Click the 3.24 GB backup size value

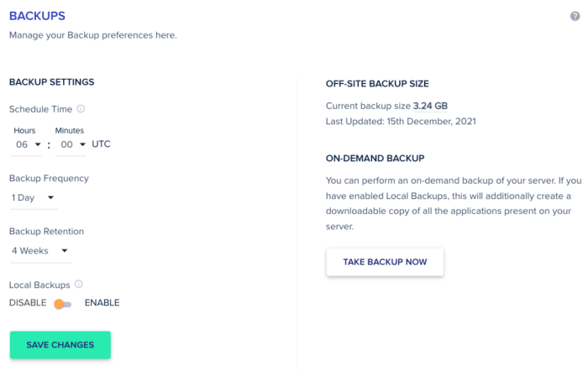[x=431, y=107]
